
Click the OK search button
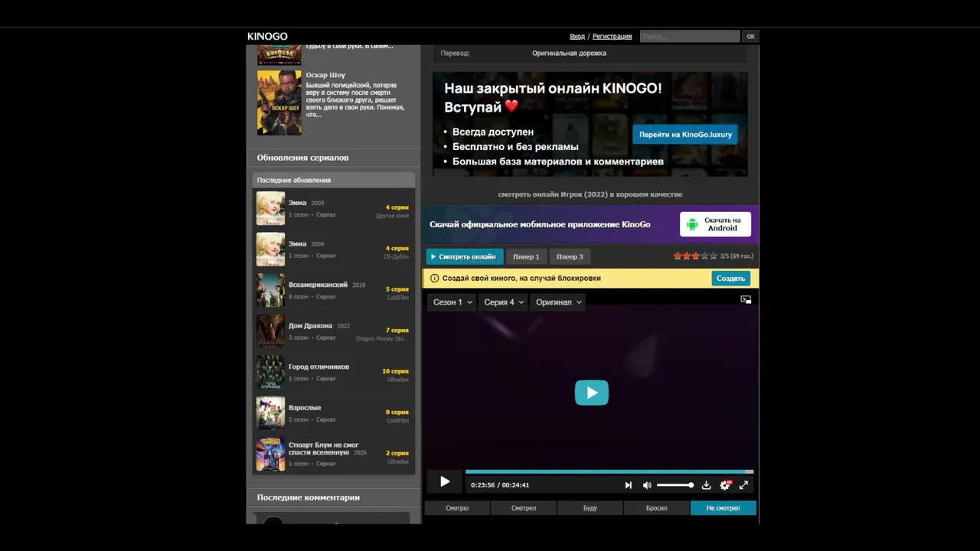[750, 37]
